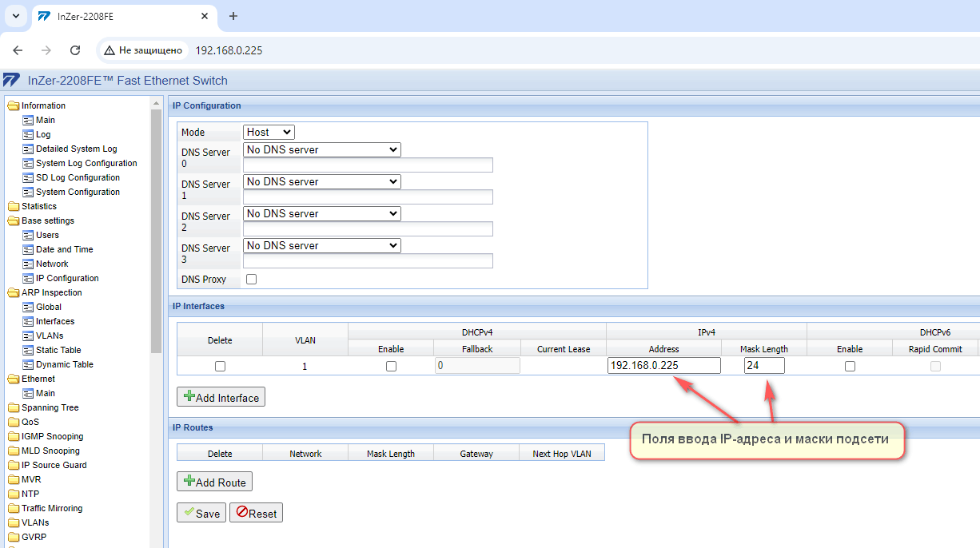Enable DHCPv6 for VLAN 1 interface
The height and width of the screenshot is (548, 980).
[x=850, y=366]
